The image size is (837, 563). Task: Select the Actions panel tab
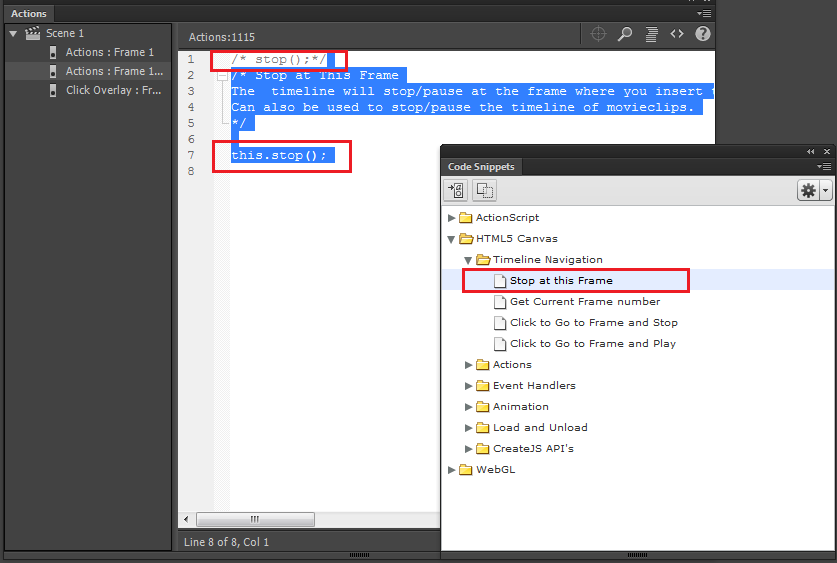(29, 14)
